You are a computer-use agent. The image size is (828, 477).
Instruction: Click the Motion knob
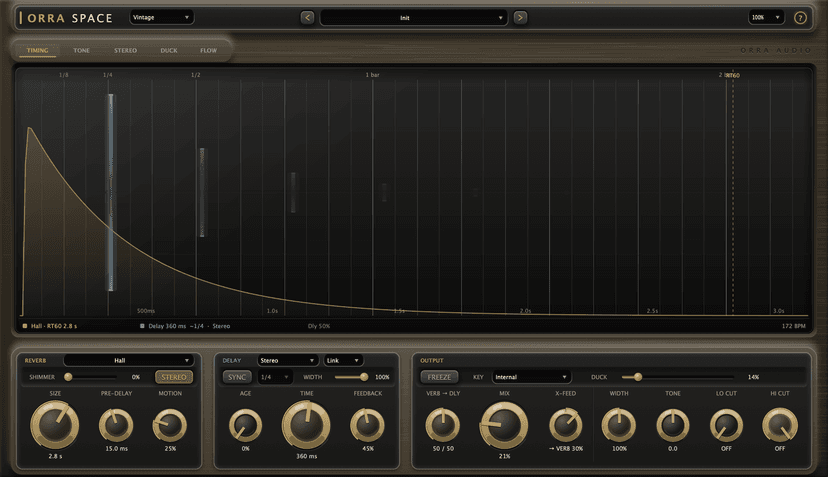coord(170,425)
